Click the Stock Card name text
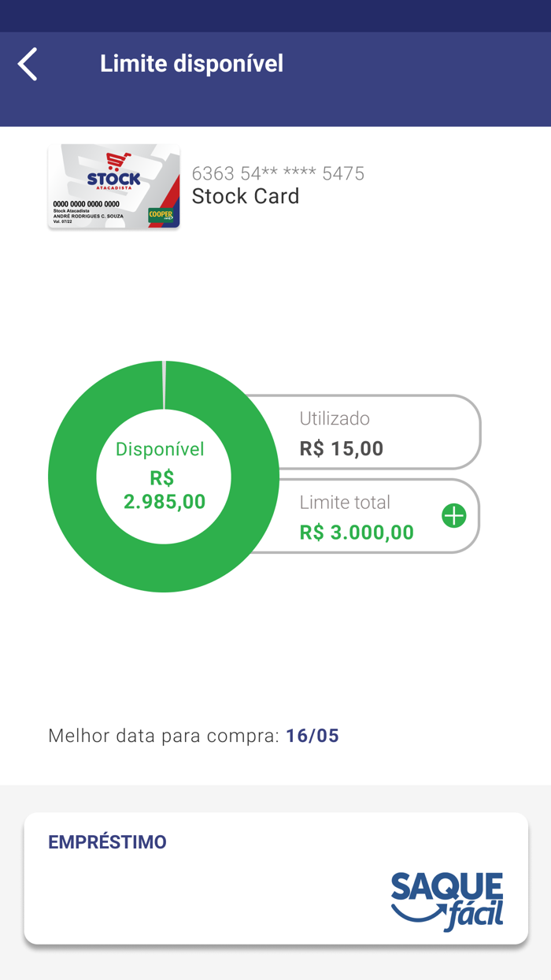This screenshot has width=551, height=980. pyautogui.click(x=246, y=195)
